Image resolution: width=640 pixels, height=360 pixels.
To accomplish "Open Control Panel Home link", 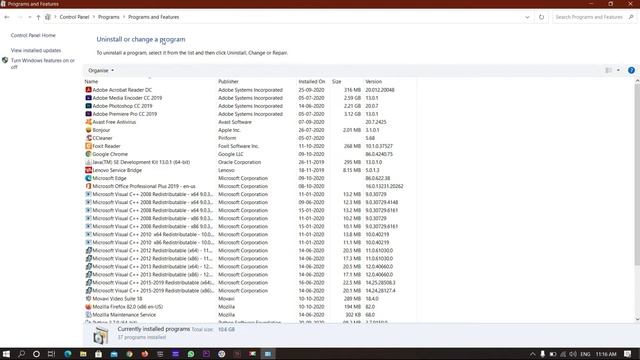I will coord(33,36).
